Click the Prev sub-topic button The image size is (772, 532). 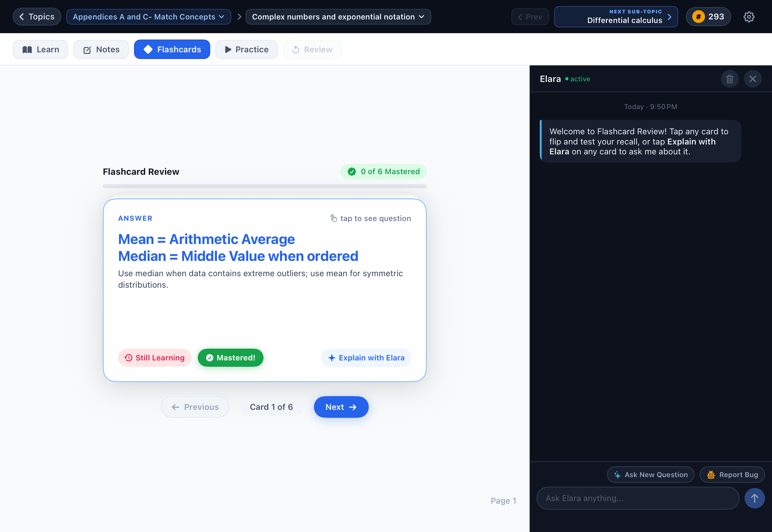point(530,17)
